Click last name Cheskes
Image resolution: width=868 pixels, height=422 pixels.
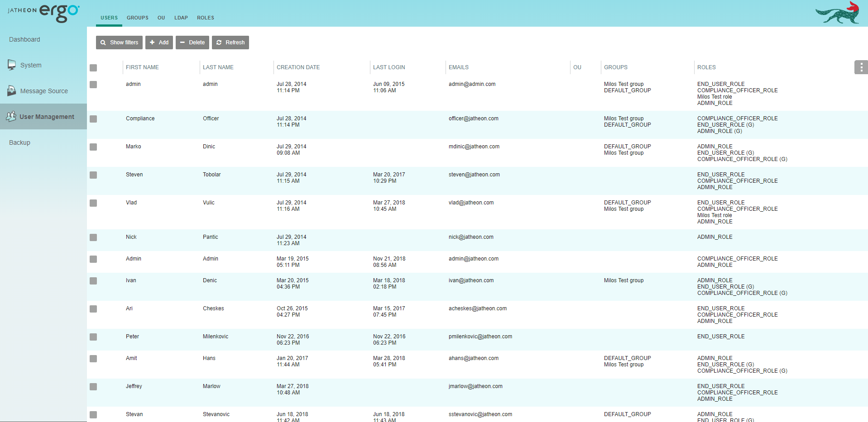pos(213,308)
